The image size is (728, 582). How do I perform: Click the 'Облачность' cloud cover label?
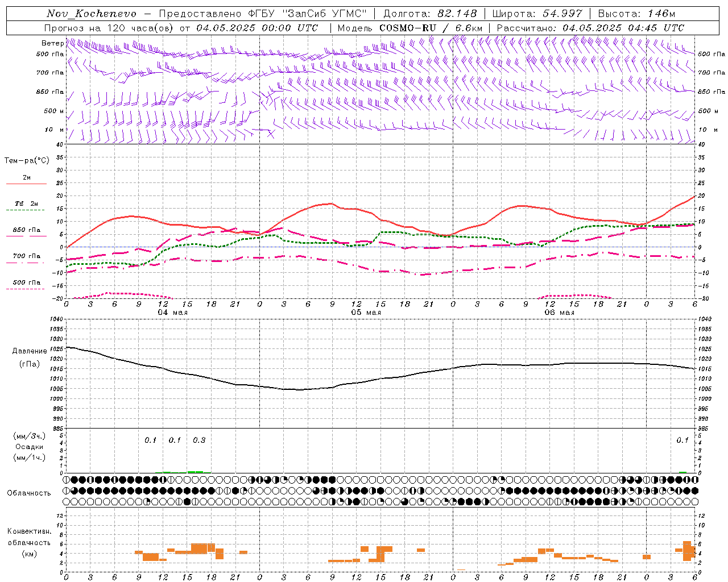[29, 493]
